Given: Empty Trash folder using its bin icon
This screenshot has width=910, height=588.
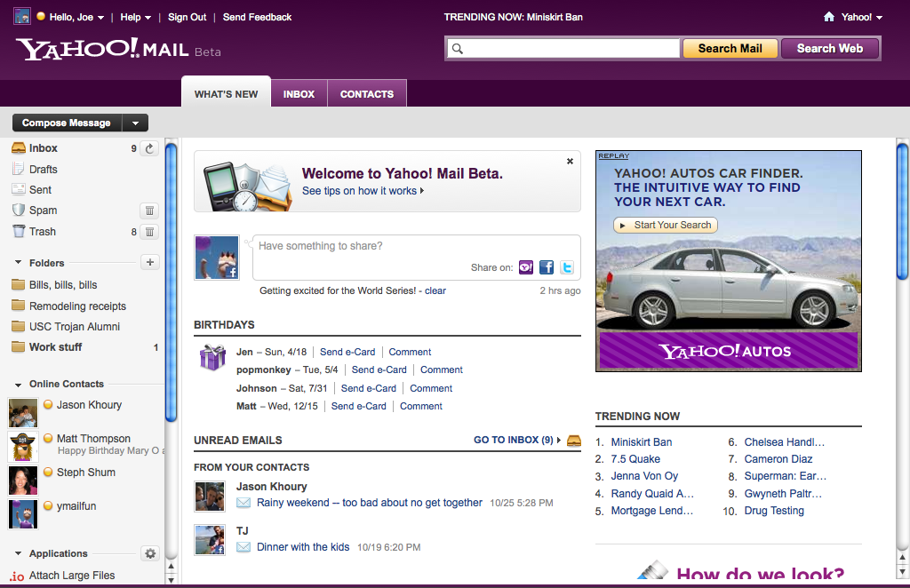Looking at the screenshot, I should [x=149, y=232].
